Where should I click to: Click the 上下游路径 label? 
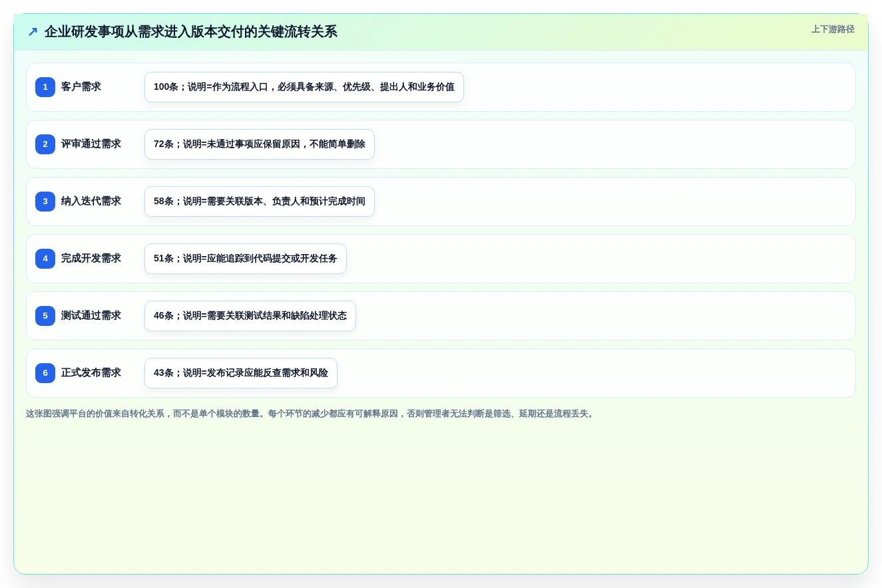point(833,29)
